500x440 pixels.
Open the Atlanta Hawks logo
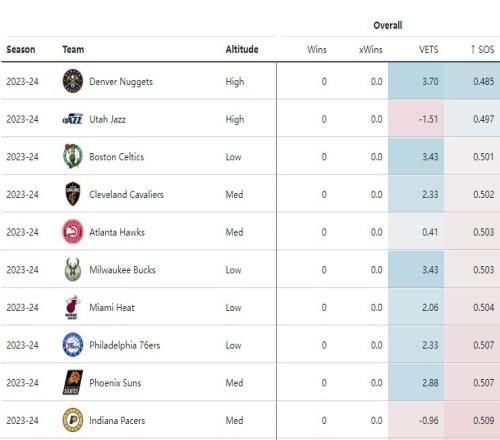coord(73,231)
